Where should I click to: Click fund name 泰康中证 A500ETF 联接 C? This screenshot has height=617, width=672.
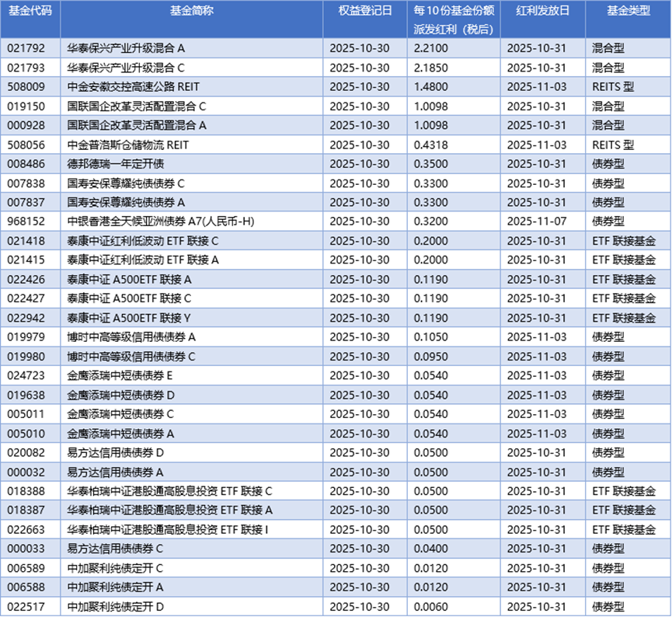click(x=129, y=298)
